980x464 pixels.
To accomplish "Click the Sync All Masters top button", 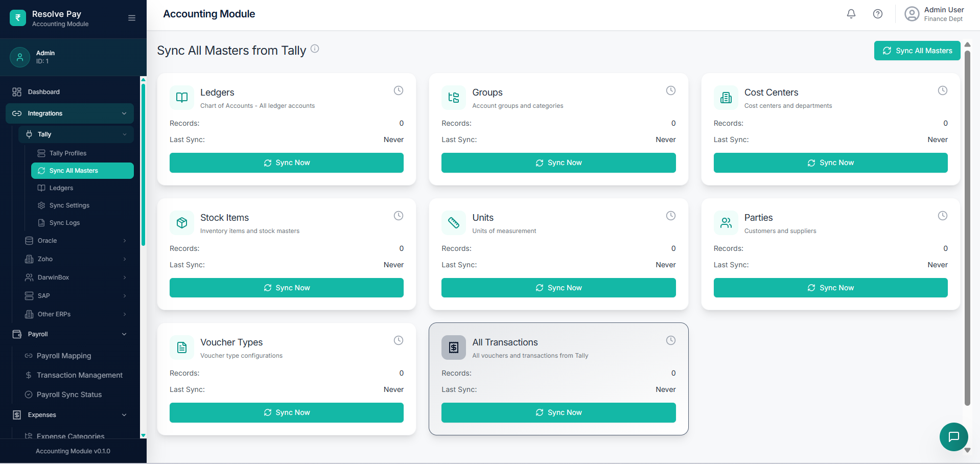I will tap(917, 51).
